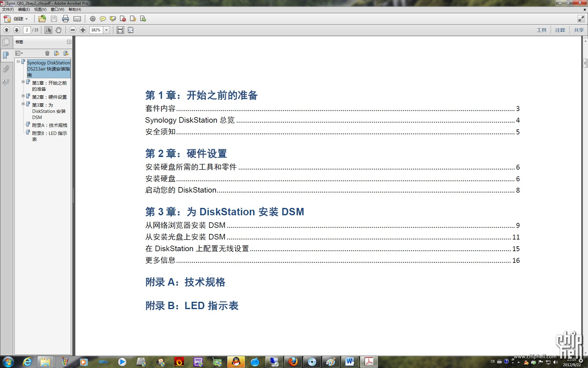
Task: Click the email envelope icon
Action: [x=77, y=19]
